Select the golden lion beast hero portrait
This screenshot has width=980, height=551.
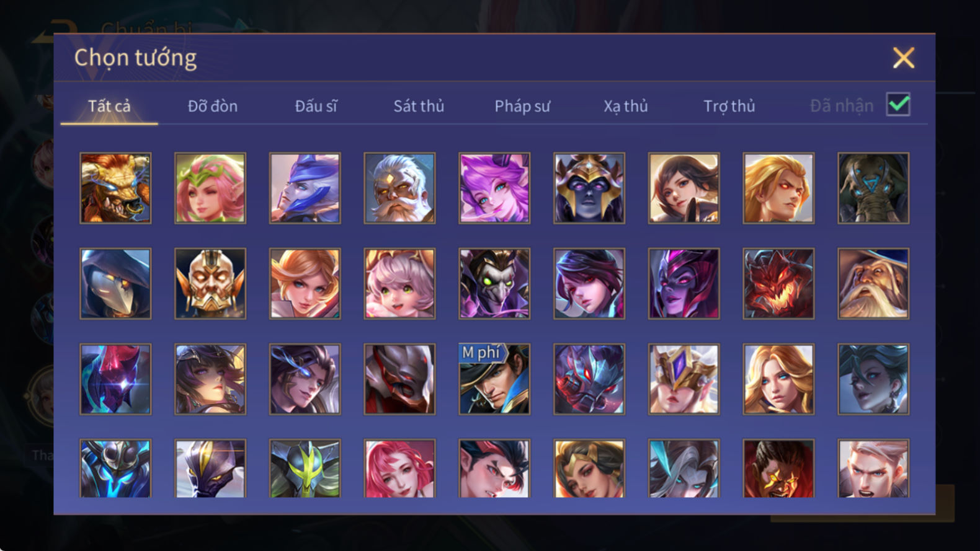[115, 188]
